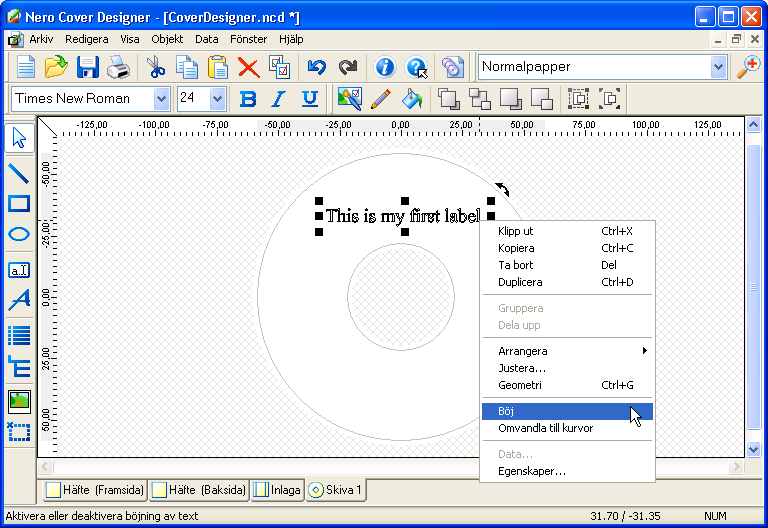768x528 pixels.
Task: Switch to the Inlaga tab
Action: 277,490
